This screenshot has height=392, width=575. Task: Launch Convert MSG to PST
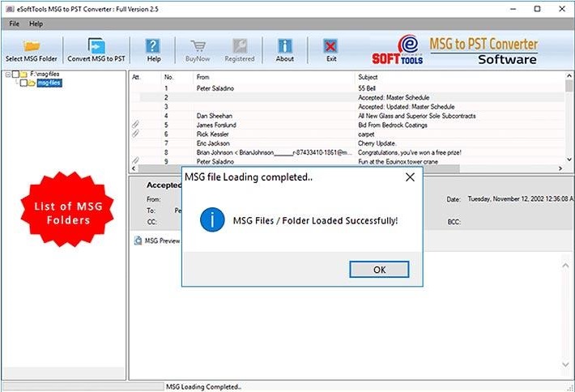(96, 50)
